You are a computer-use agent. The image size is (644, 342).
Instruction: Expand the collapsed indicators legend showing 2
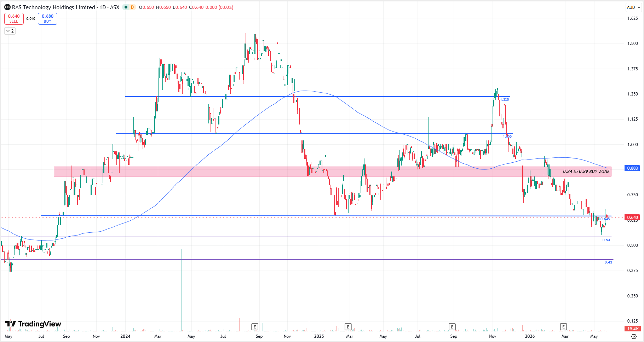pos(10,31)
